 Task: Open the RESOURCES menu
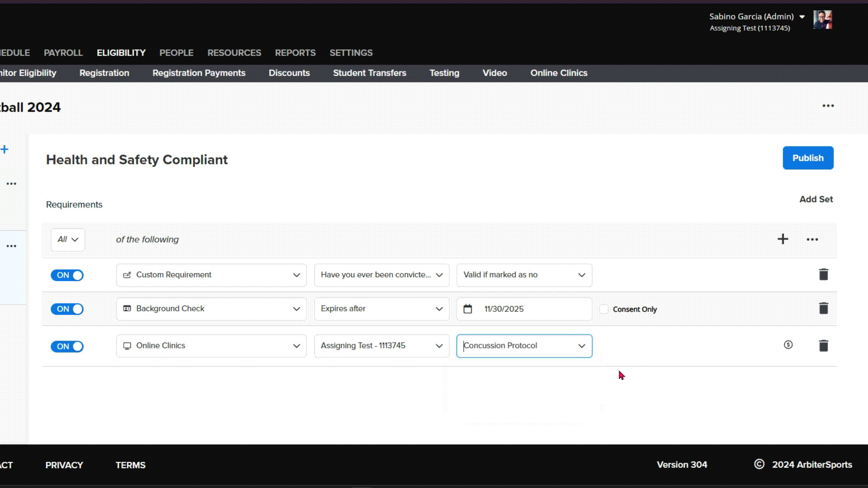(234, 53)
